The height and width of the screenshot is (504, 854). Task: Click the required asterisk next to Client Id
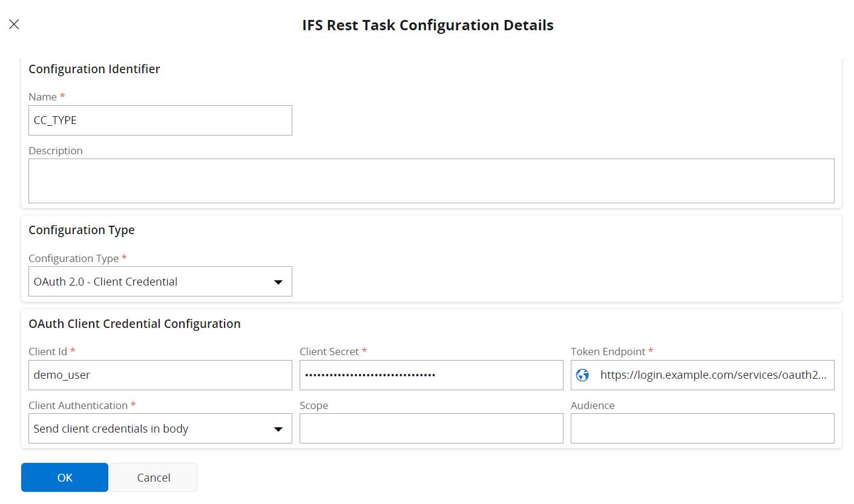(73, 351)
